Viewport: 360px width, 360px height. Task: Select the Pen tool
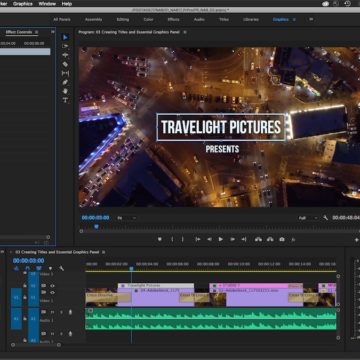[65, 82]
